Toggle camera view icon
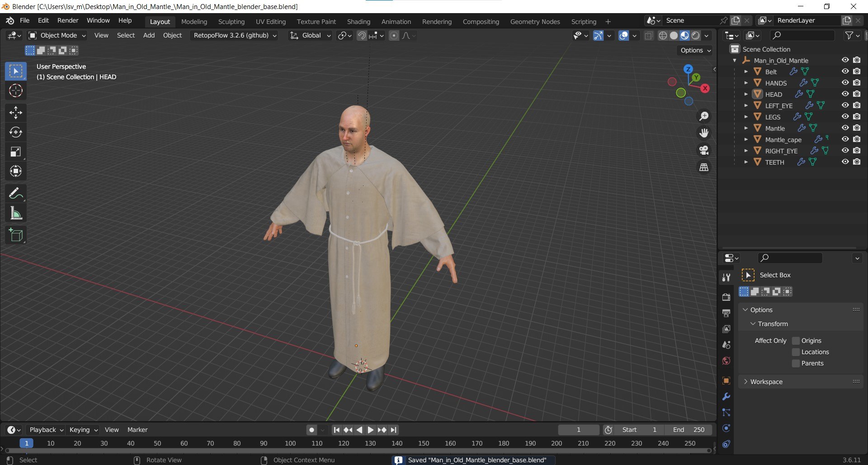The height and width of the screenshot is (465, 868). point(704,150)
